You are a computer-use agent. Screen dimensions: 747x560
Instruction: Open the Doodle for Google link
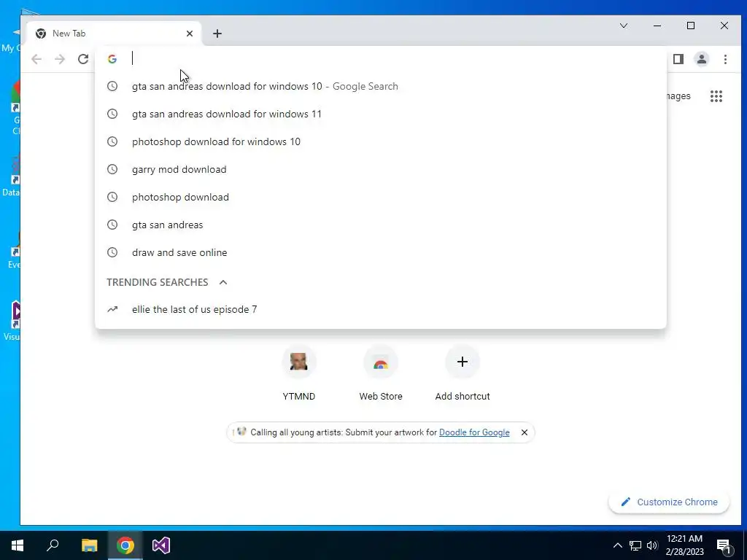click(474, 432)
